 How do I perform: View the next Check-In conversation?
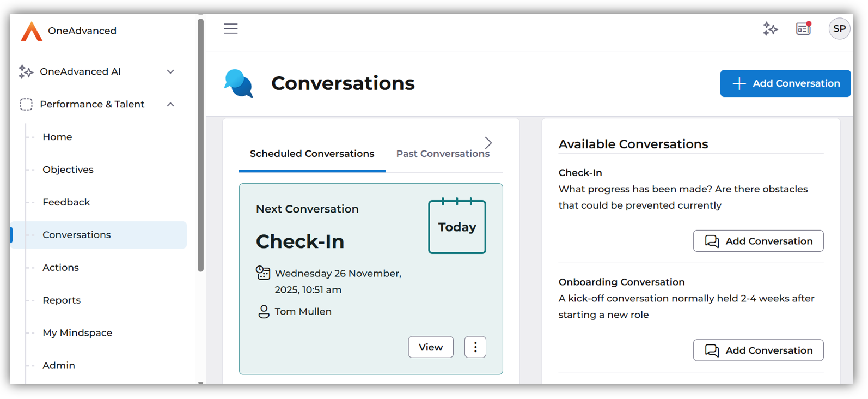[x=431, y=347]
